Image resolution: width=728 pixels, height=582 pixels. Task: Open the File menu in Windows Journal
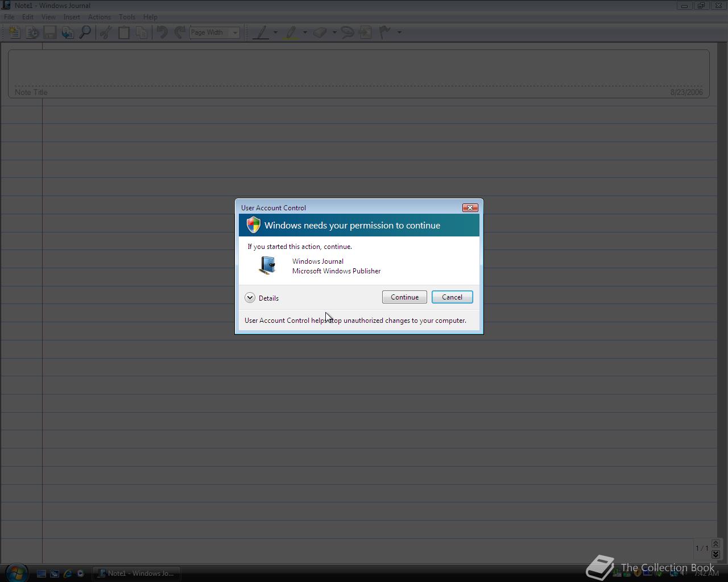(x=9, y=17)
